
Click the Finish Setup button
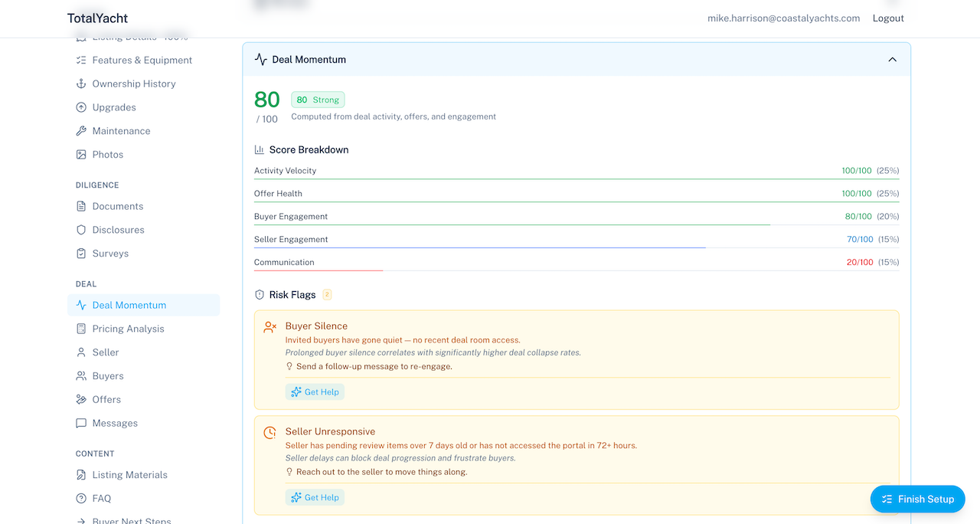(917, 499)
